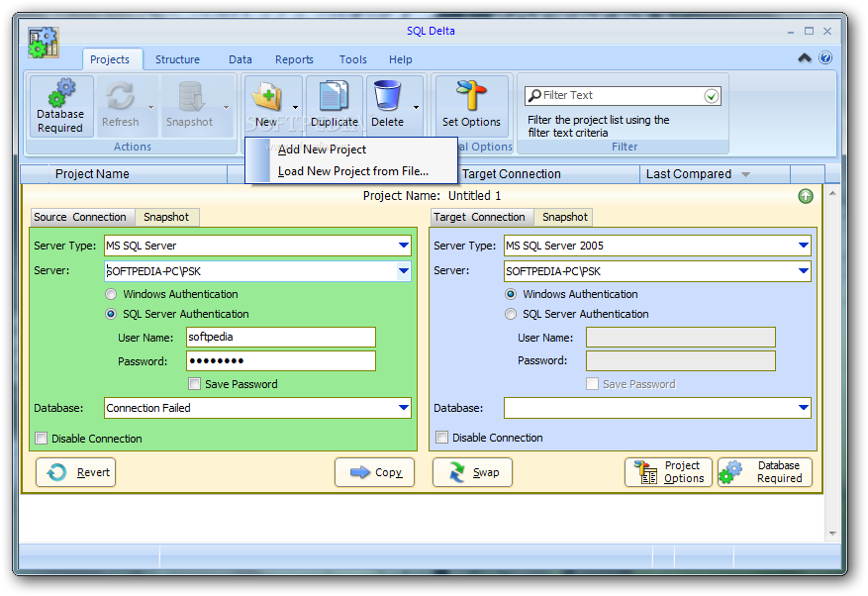Open the Delete dropdown arrow
868x596 pixels.
[416, 108]
